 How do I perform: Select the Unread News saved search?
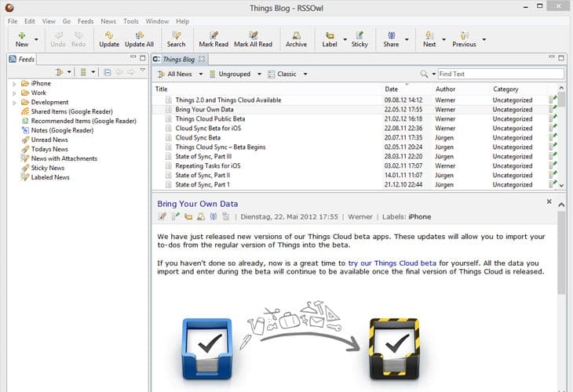tap(49, 140)
